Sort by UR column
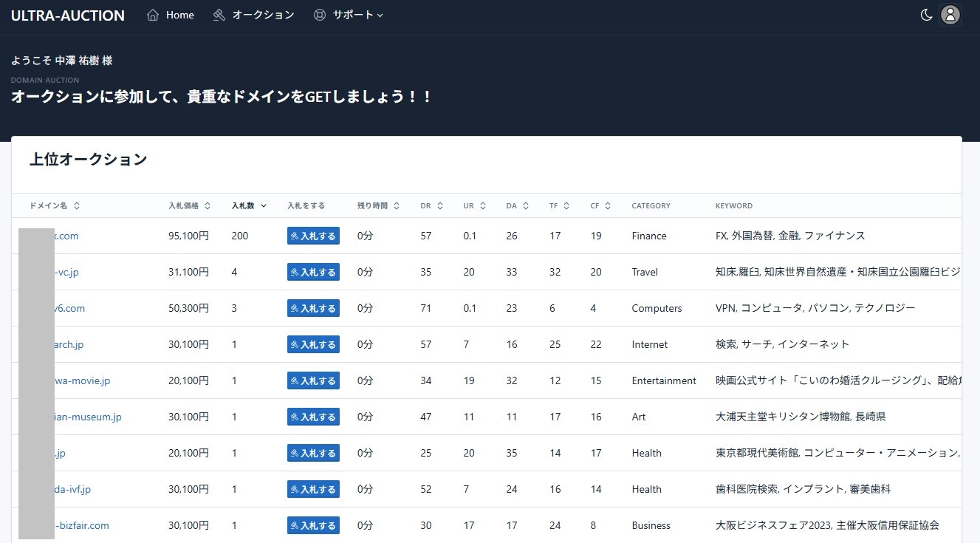Viewport: 980px width, 543px height. pos(474,206)
